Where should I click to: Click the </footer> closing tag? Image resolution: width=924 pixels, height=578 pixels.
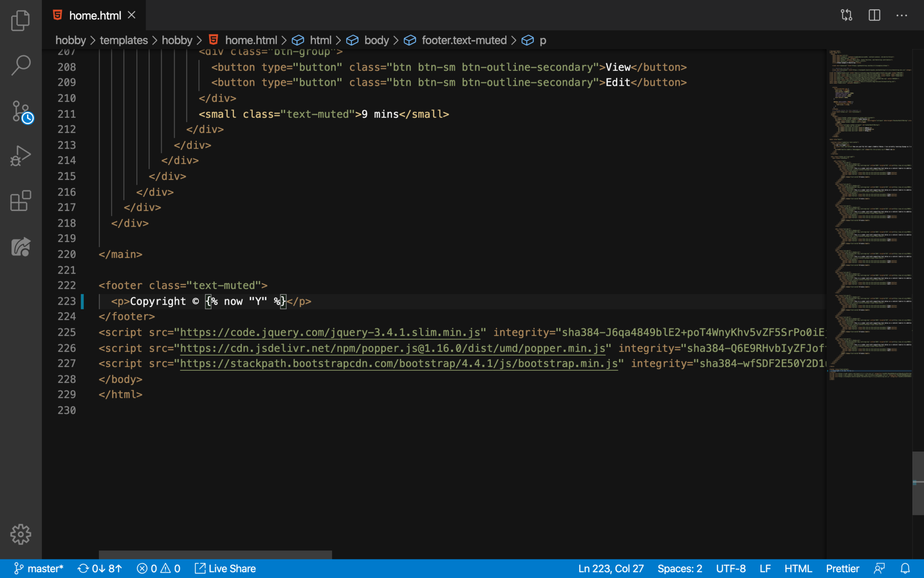point(127,317)
